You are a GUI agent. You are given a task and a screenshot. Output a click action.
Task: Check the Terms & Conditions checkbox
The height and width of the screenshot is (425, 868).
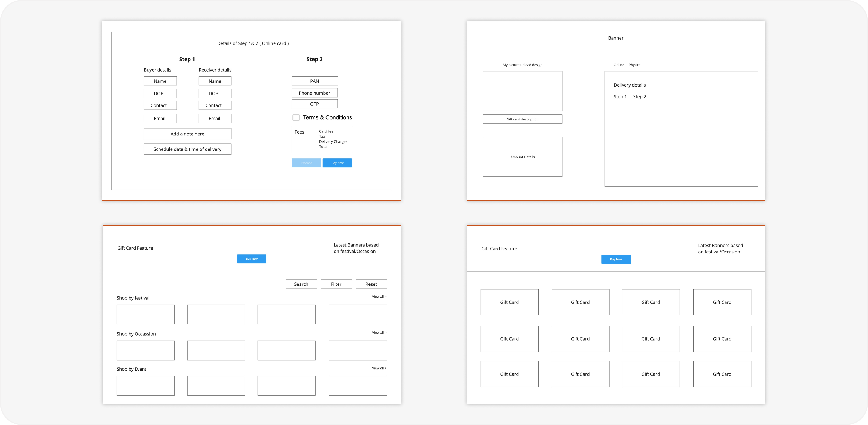click(x=296, y=117)
